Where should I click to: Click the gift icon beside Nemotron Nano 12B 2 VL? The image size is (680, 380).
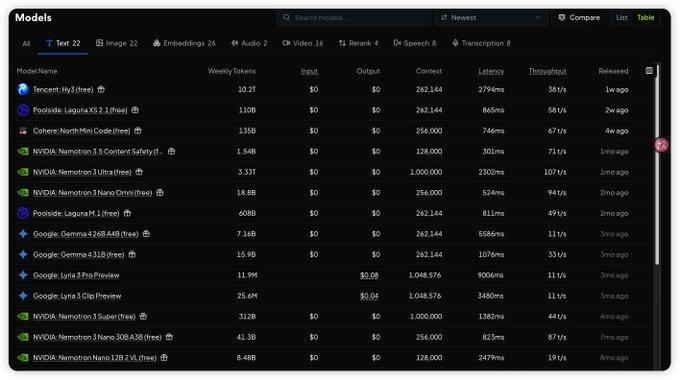(x=164, y=358)
